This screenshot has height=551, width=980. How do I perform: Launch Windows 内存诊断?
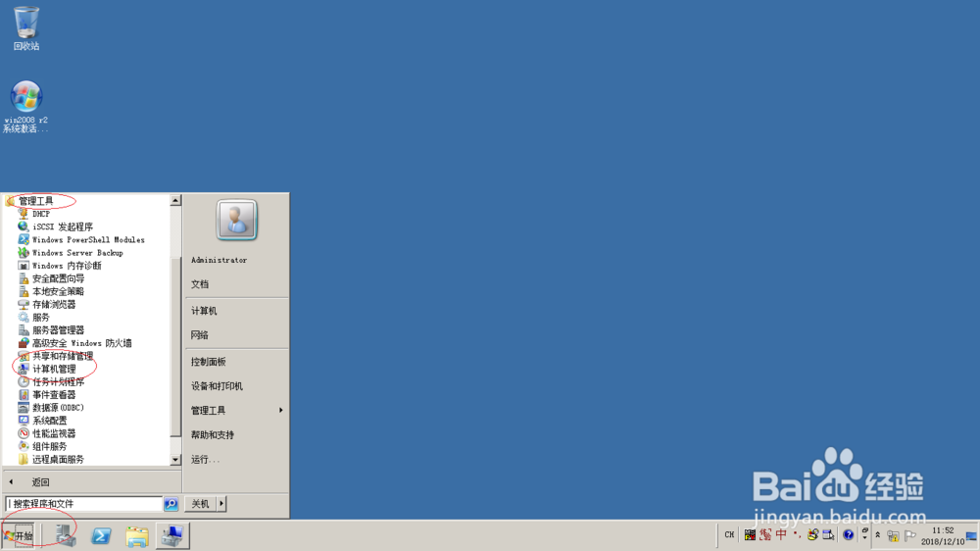[x=60, y=266]
